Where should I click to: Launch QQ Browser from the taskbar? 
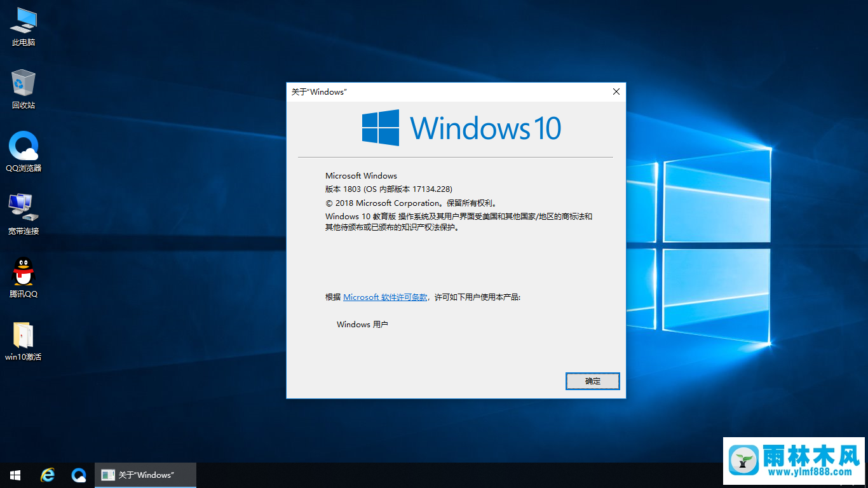tap(79, 475)
